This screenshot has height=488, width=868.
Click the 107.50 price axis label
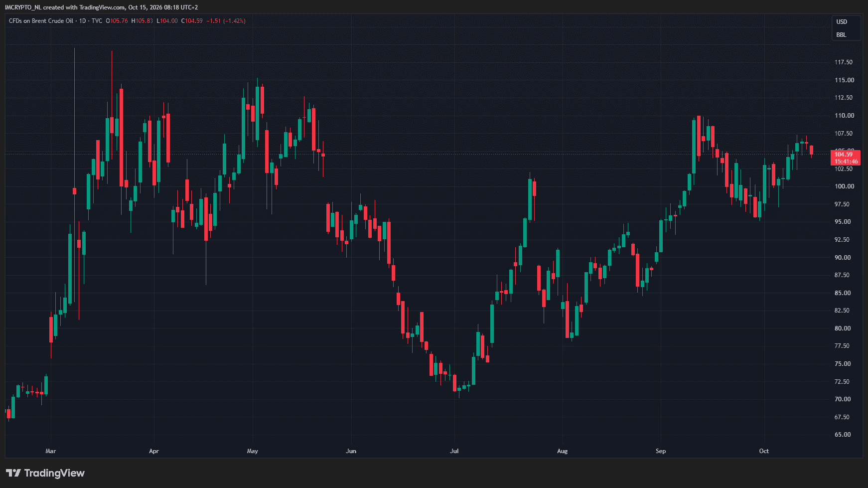click(844, 134)
